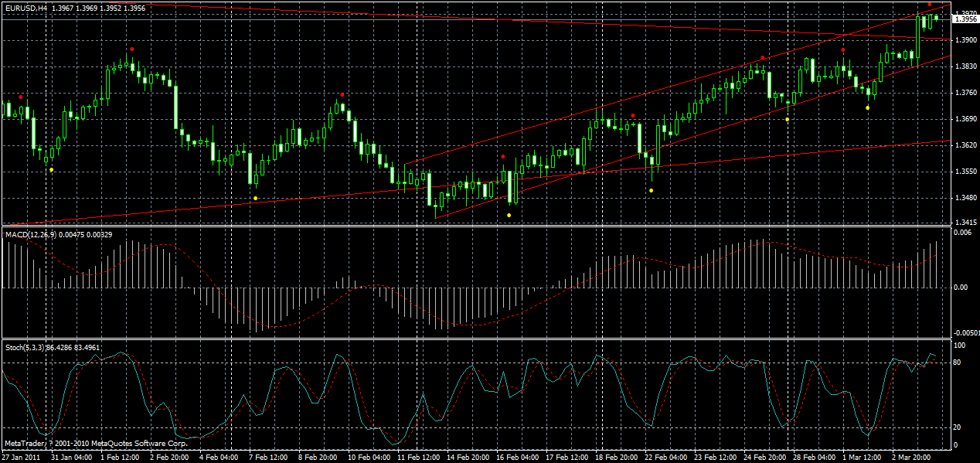980x463 pixels.
Task: Click the red sell dot above the 1 Feb peak
Action: point(131,49)
